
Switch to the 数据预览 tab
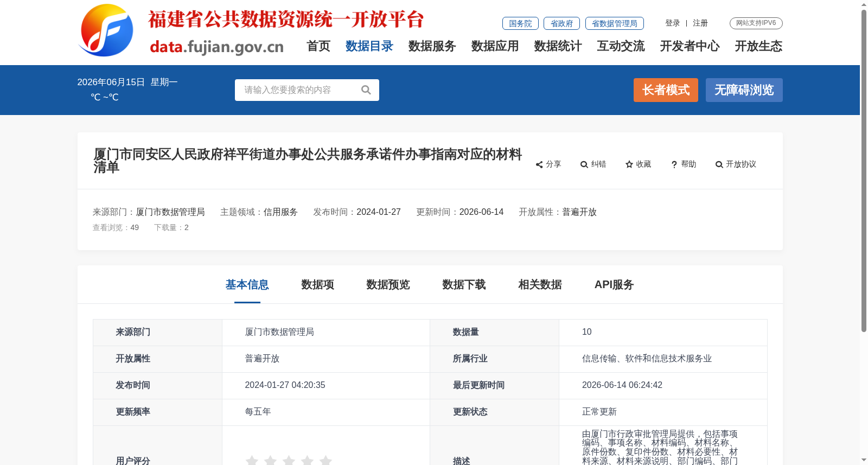pyautogui.click(x=388, y=285)
